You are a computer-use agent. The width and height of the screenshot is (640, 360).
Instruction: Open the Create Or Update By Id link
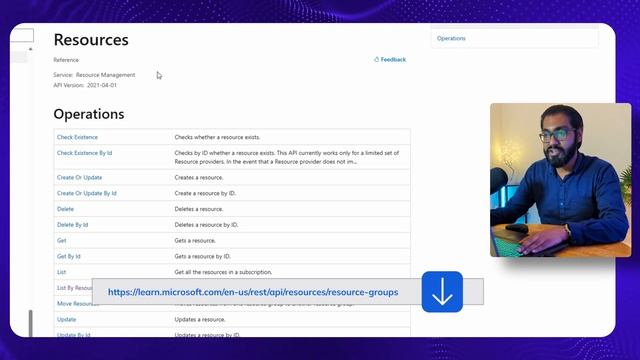click(87, 193)
